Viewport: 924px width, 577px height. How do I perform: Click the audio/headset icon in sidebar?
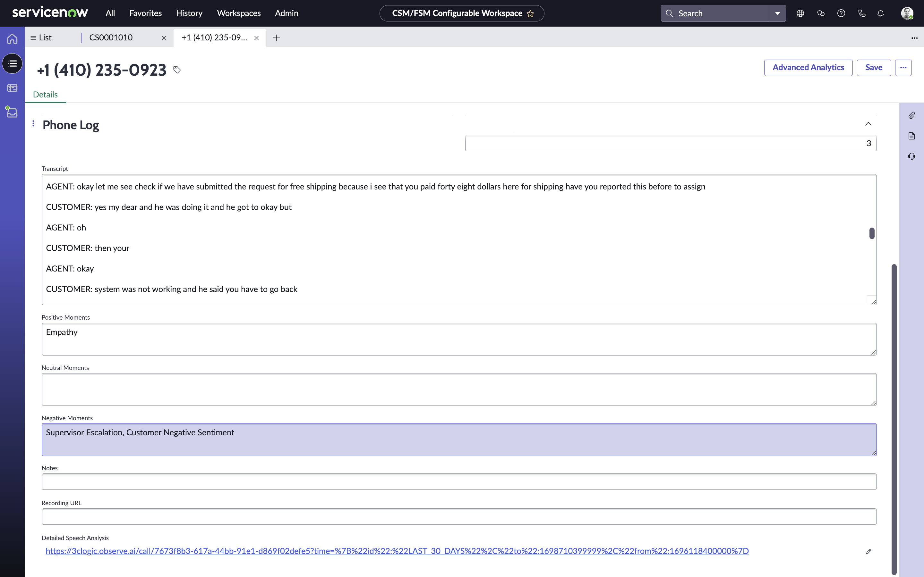coord(912,155)
